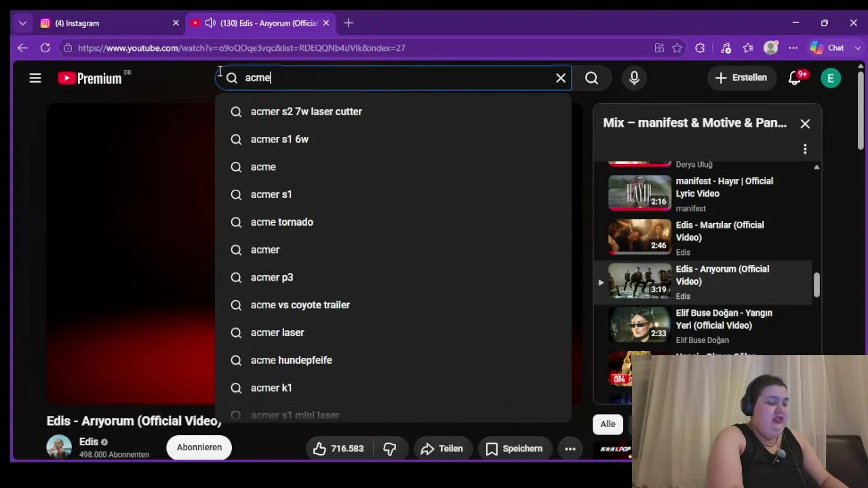Subscribe with the Abonnieren button
Screen dimensions: 868x488
tap(199, 447)
